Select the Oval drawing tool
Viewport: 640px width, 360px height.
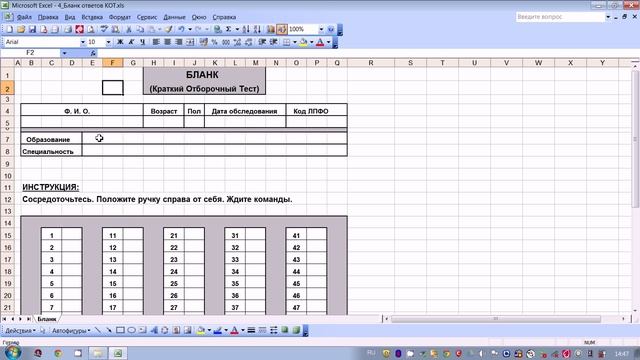131,330
